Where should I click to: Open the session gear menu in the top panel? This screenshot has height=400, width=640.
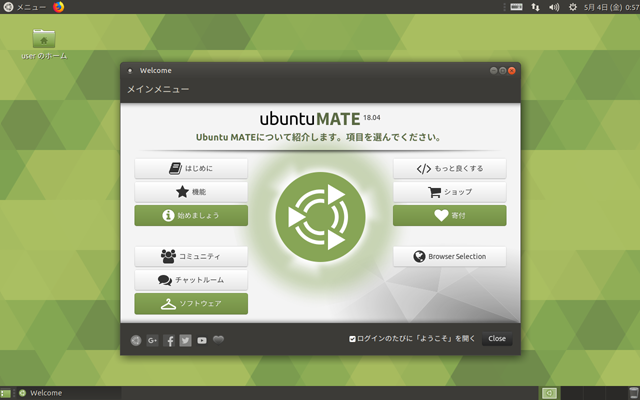point(572,7)
